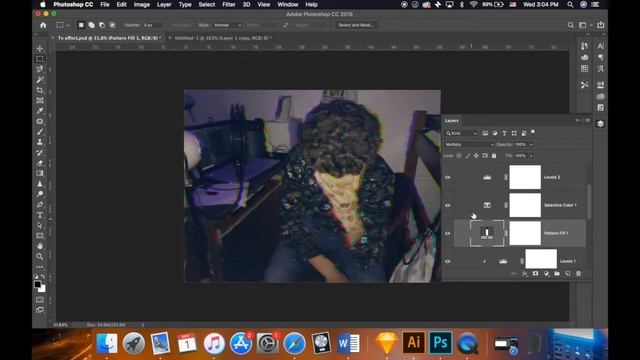
Task: Open the Layers panel menu
Action: pos(588,120)
